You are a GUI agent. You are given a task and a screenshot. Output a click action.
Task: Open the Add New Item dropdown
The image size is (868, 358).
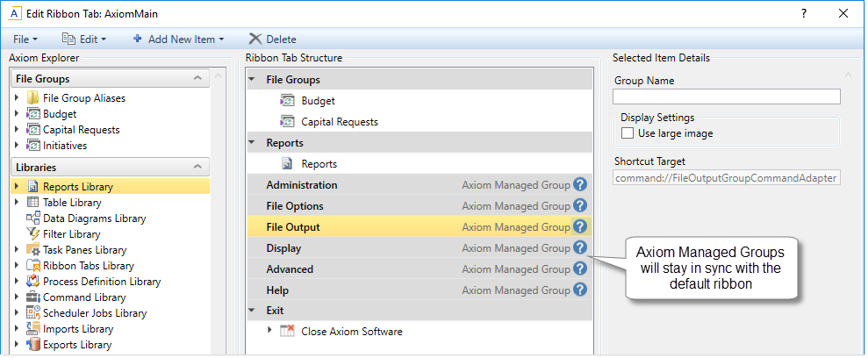[x=178, y=39]
